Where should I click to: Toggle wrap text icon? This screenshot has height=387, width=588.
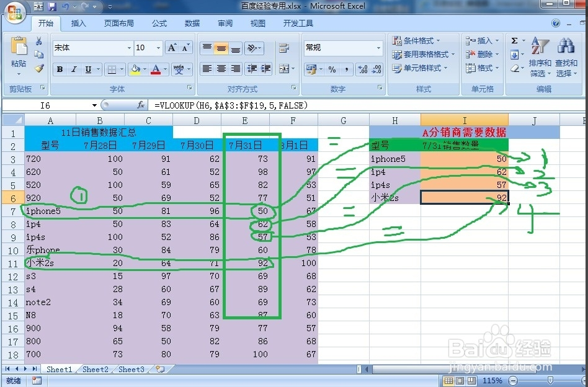[284, 48]
